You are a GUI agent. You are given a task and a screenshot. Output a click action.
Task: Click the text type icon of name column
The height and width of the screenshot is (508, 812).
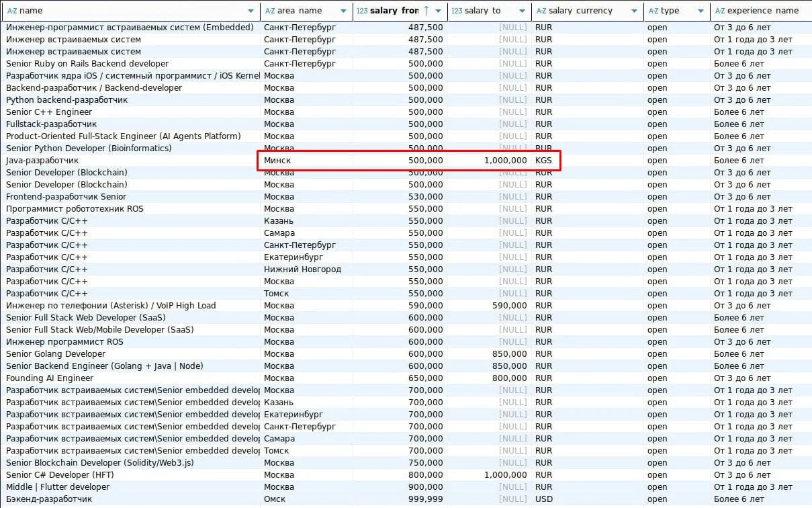(11, 11)
